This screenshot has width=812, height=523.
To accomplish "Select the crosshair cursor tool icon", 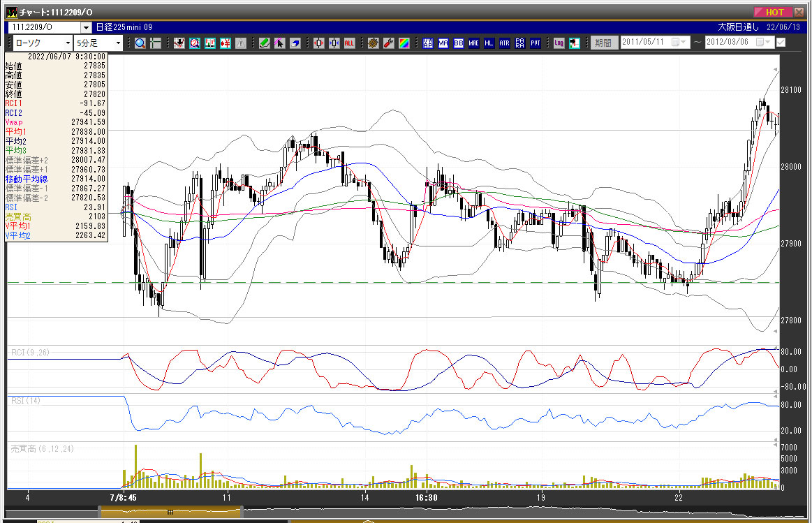I will (x=156, y=43).
